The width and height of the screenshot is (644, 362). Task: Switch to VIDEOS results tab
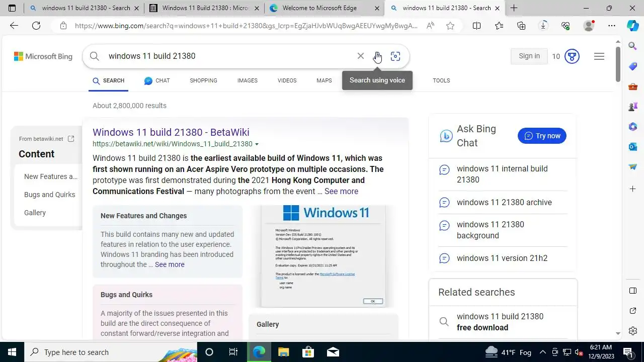coord(287,80)
